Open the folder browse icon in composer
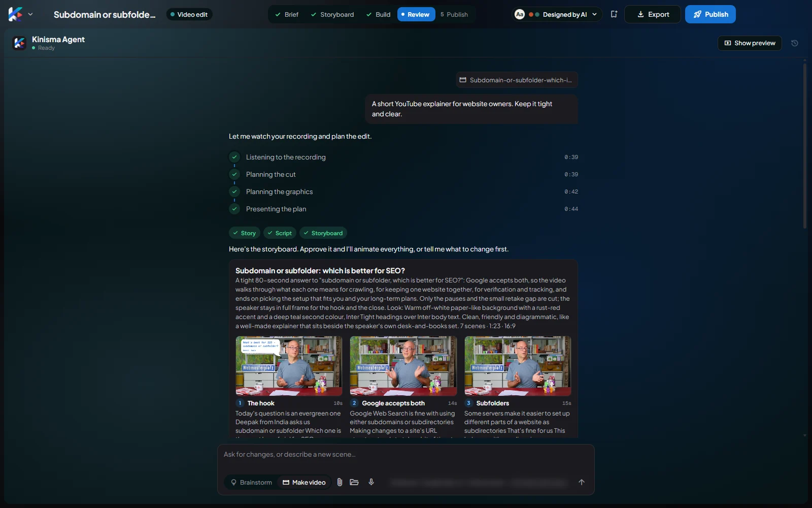This screenshot has width=812, height=508. coord(354,482)
